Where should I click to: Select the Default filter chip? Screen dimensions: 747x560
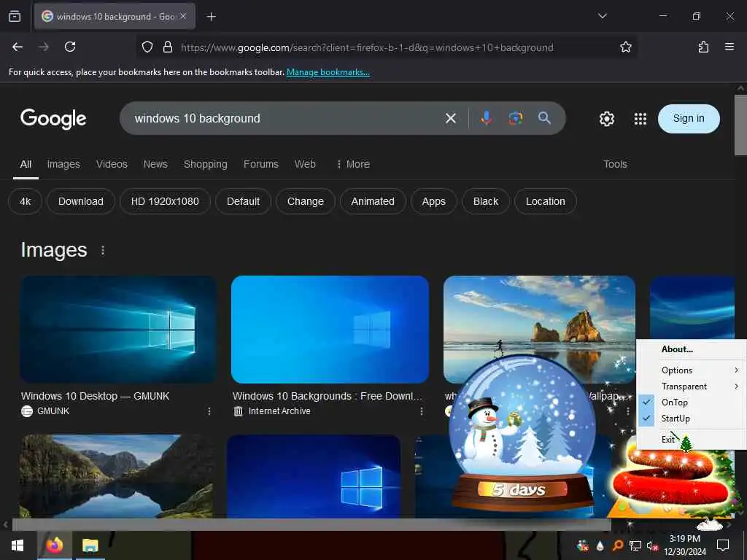243,201
